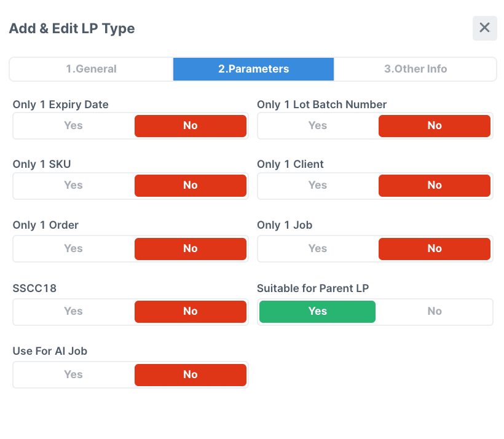Screen dimensions: 504x439
Task: Open the 3.Other Info tab
Action: pos(415,69)
